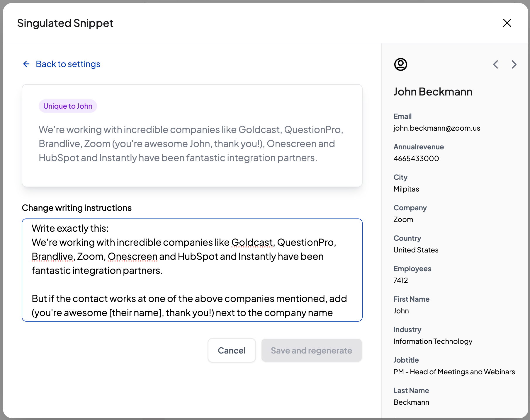
Task: Click the 'Unique to John' badge
Action: click(68, 106)
